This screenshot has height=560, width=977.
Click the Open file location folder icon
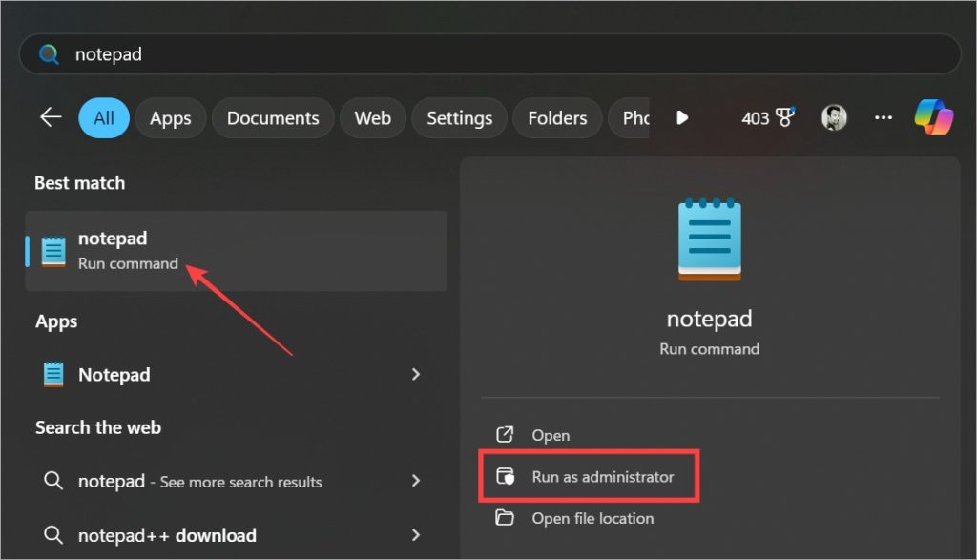tap(504, 517)
